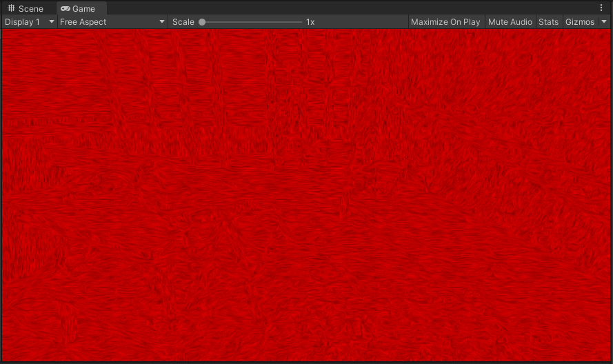
Task: Toggle Gizmos in Game view
Action: pyautogui.click(x=580, y=22)
